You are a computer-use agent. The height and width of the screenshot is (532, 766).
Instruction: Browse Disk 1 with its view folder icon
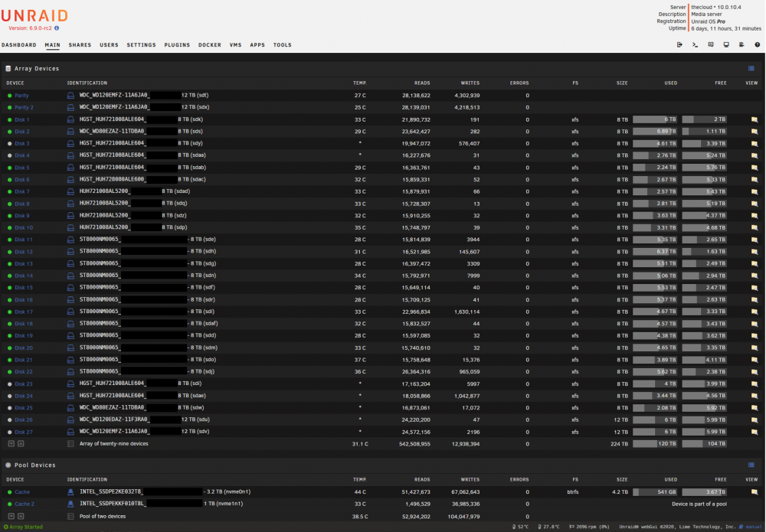click(x=755, y=119)
